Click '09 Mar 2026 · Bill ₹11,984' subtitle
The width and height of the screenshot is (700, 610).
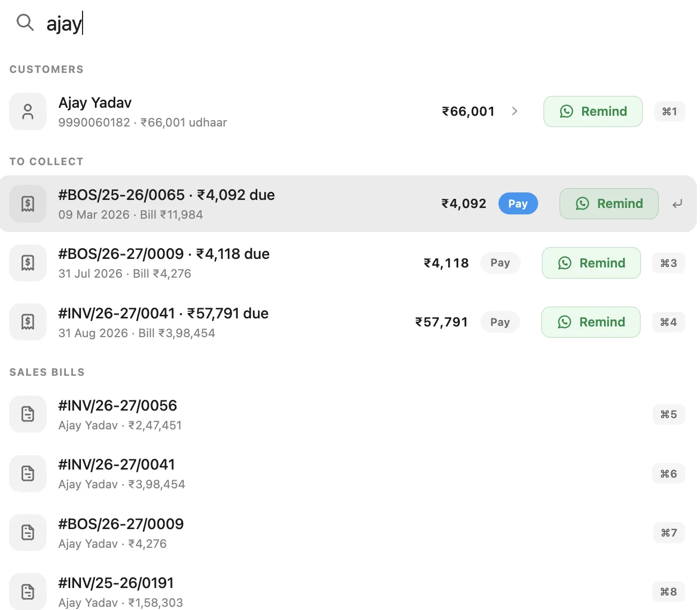131,215
